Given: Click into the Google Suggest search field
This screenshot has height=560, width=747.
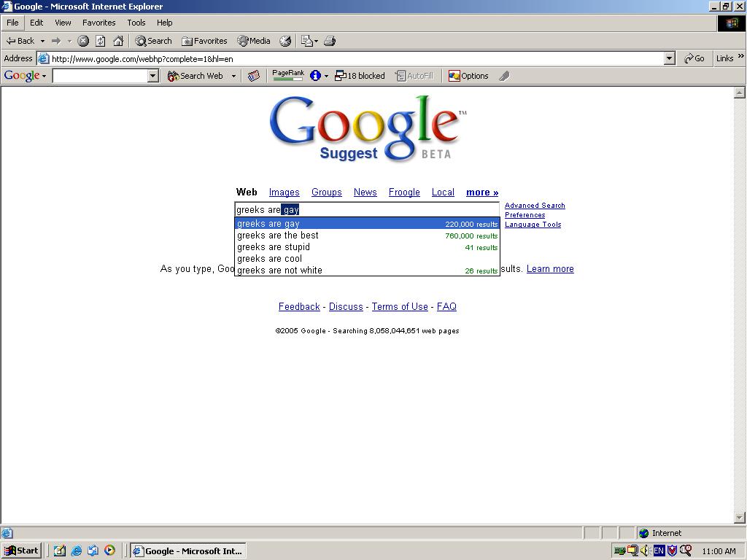Looking at the screenshot, I should (x=367, y=209).
